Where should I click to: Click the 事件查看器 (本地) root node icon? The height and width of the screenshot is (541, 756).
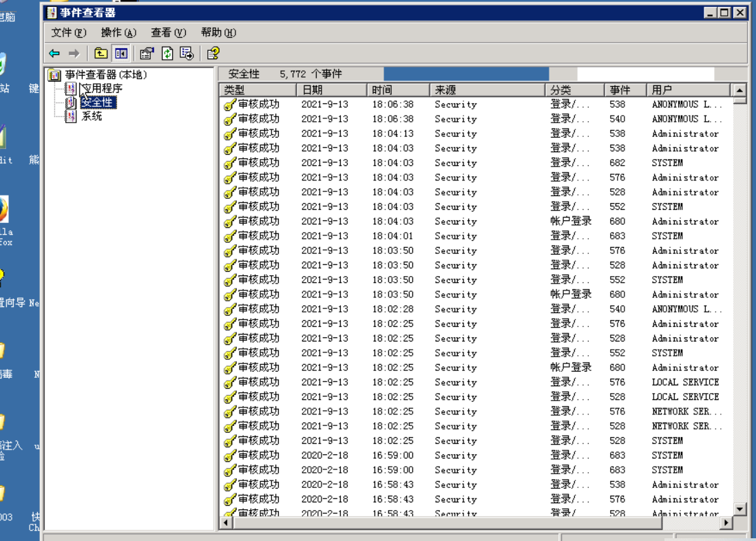pyautogui.click(x=54, y=75)
